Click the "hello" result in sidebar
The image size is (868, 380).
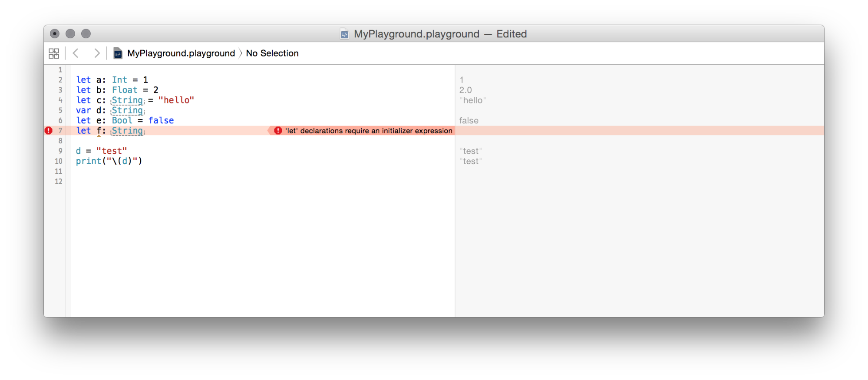[472, 100]
